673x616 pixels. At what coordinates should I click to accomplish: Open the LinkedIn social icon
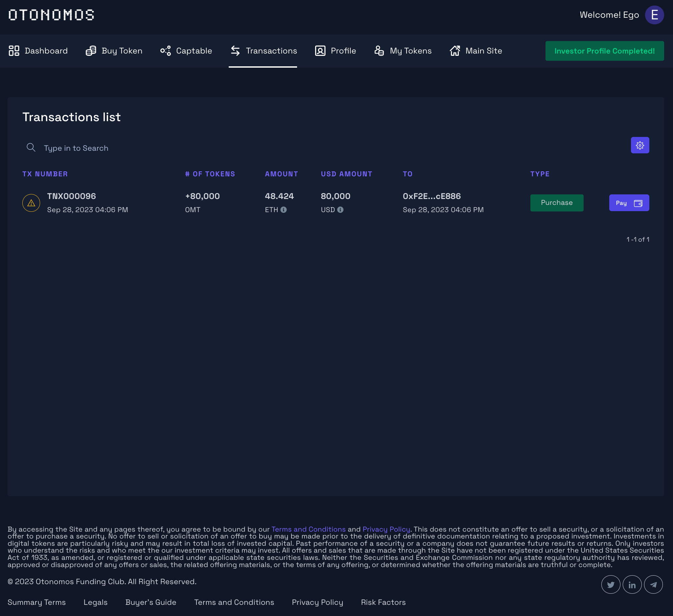632,584
